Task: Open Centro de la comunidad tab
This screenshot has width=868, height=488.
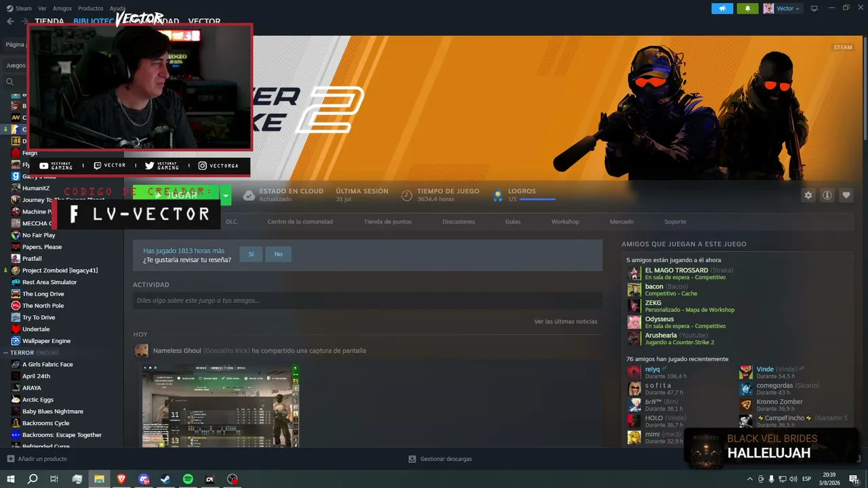Action: tap(300, 222)
